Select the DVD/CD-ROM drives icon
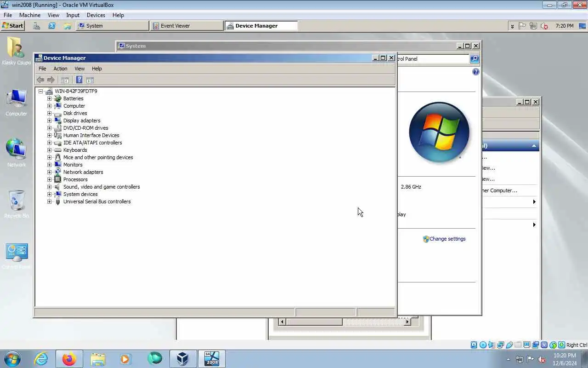 coord(58,128)
